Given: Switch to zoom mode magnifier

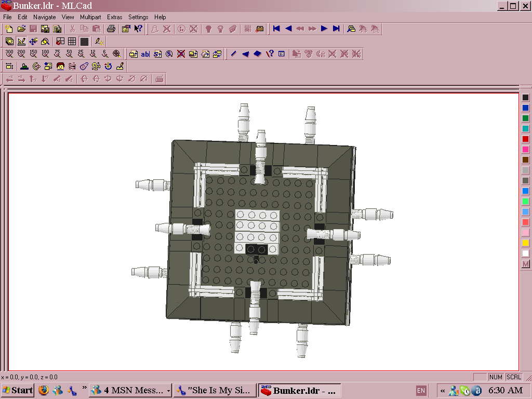Looking at the screenshot, I should [x=45, y=42].
